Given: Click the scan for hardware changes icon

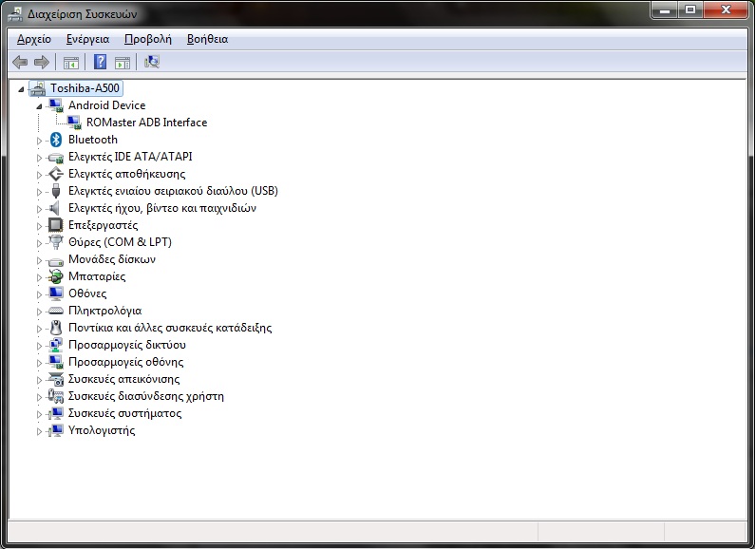Looking at the screenshot, I should pos(152,63).
